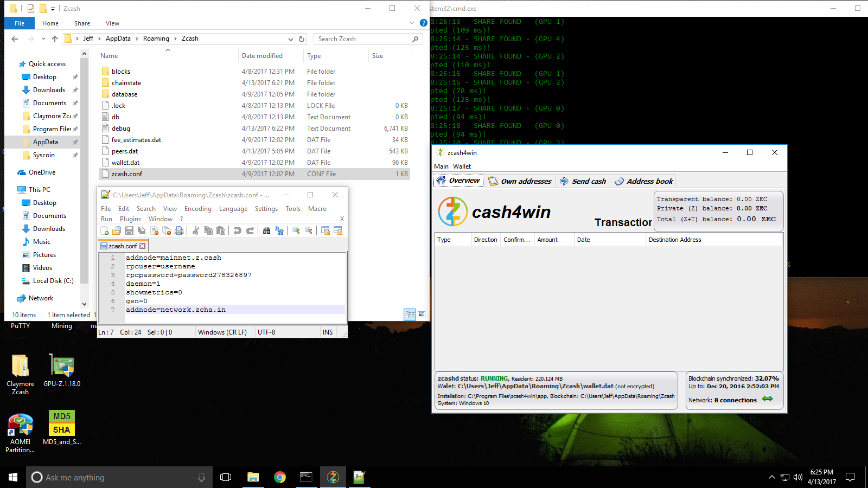The image size is (868, 488).
Task: Undo the last edit in Notepad++
Action: point(238,231)
